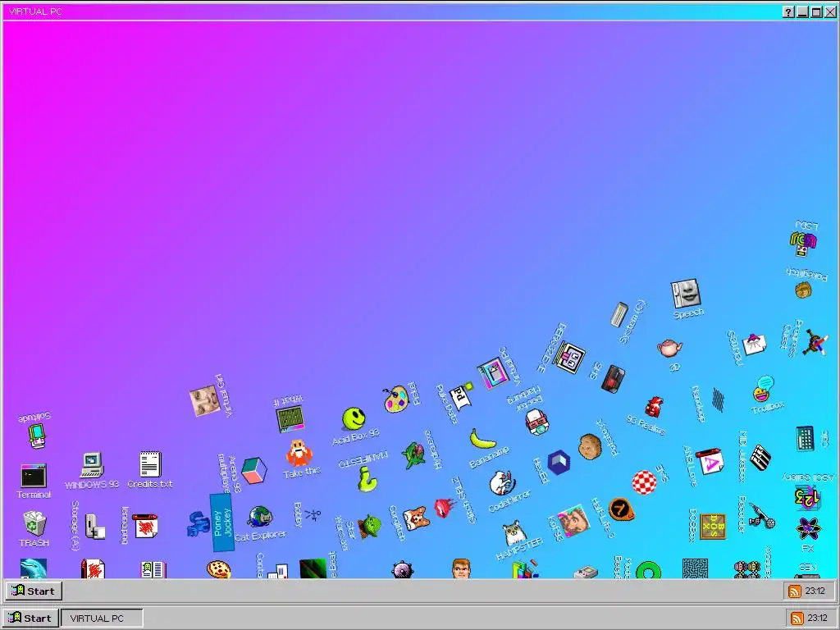Open the Credits.txt notepad icon
The height and width of the screenshot is (630, 840).
point(150,464)
